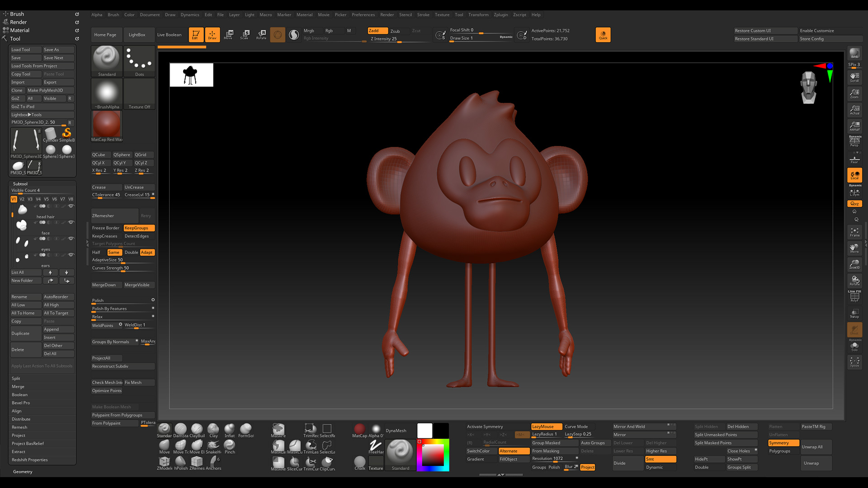Screen dimensions: 868x488
Task: Click the BPR render icon
Action: coord(854,53)
